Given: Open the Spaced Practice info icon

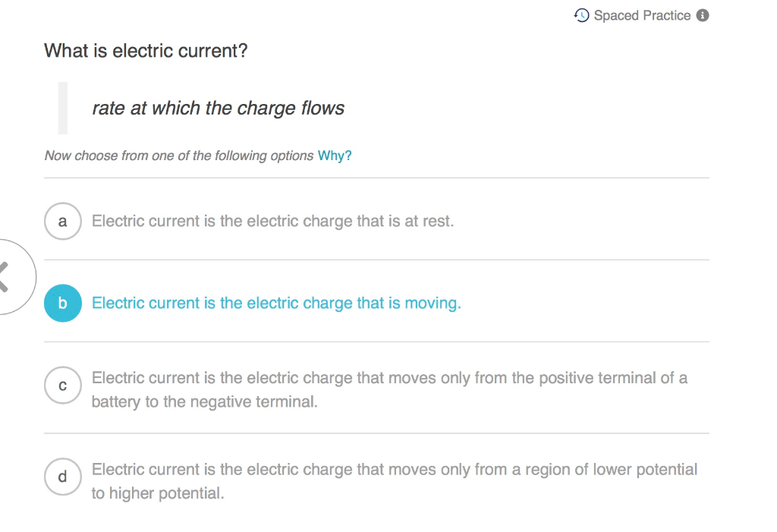Looking at the screenshot, I should click(703, 15).
